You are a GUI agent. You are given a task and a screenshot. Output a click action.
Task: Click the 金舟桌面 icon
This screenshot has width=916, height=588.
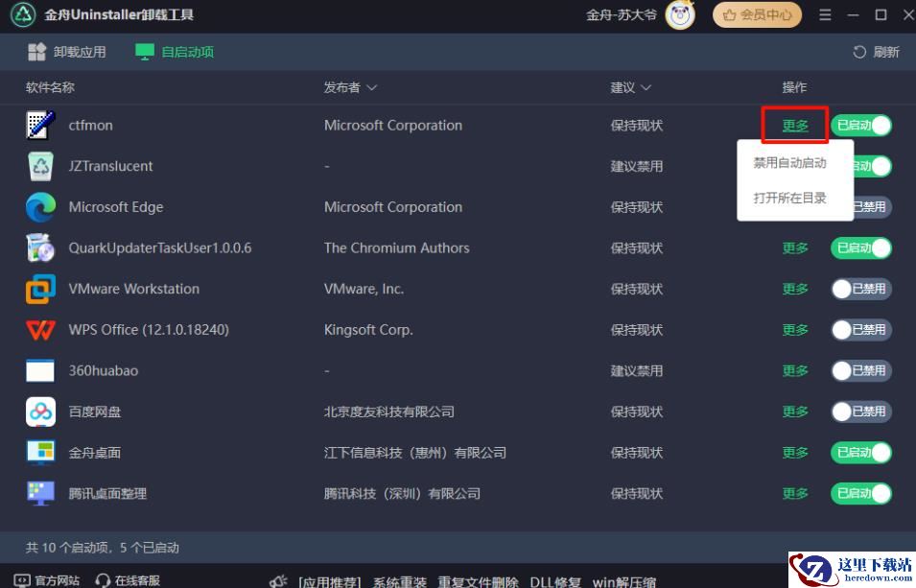(40, 453)
